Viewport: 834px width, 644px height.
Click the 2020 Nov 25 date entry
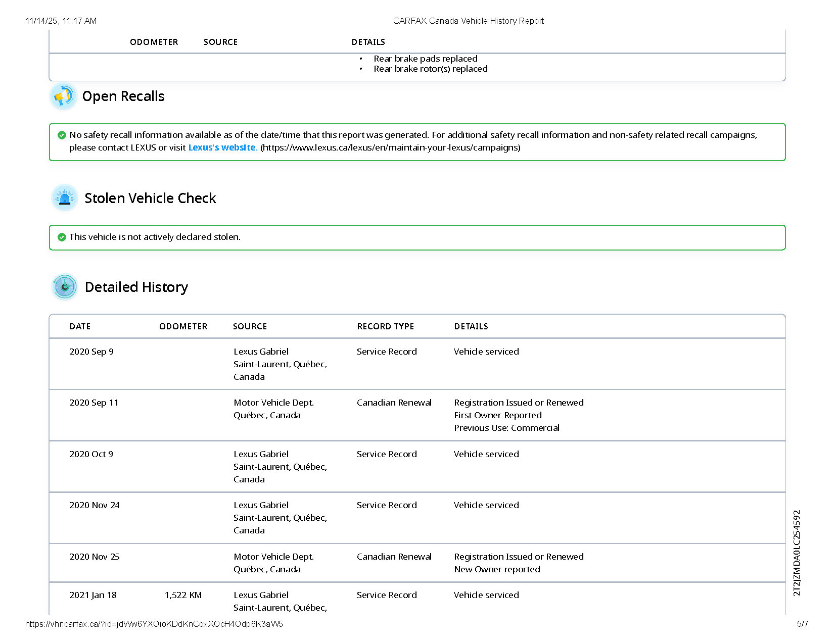(x=95, y=557)
